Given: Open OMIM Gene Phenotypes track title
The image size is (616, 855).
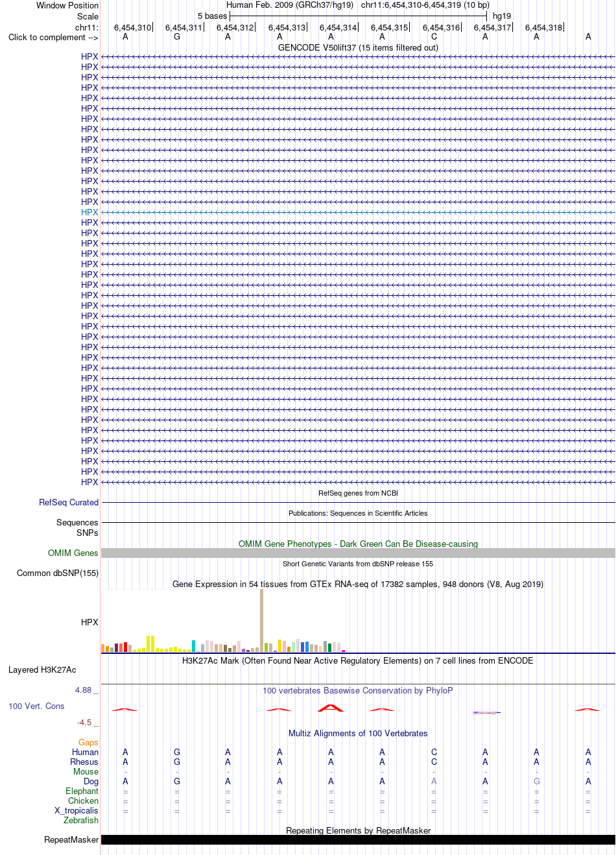Looking at the screenshot, I should pyautogui.click(x=358, y=544).
